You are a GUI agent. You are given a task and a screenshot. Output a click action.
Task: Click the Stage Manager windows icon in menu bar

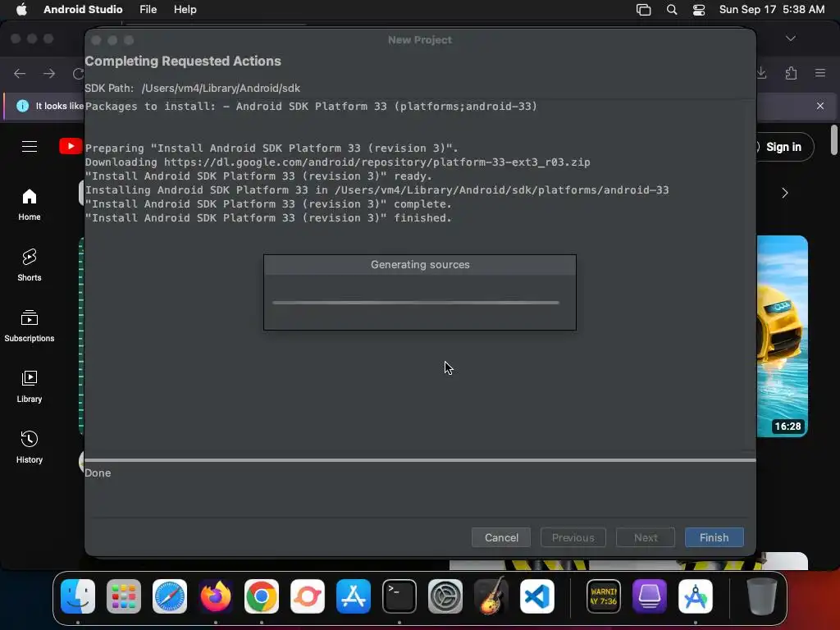643,10
